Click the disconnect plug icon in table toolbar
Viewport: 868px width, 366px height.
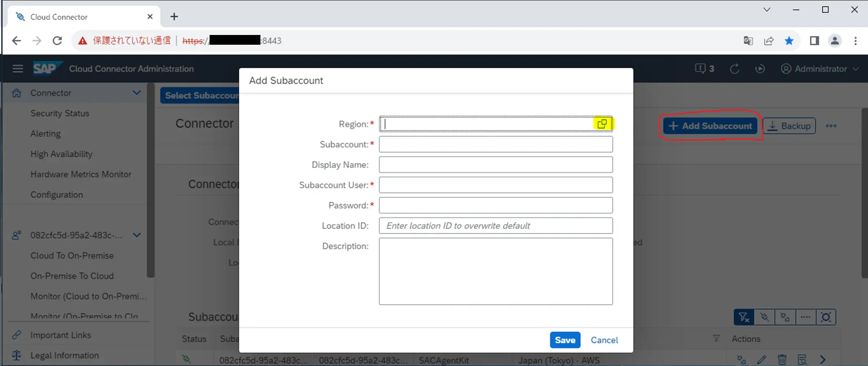pyautogui.click(x=765, y=317)
